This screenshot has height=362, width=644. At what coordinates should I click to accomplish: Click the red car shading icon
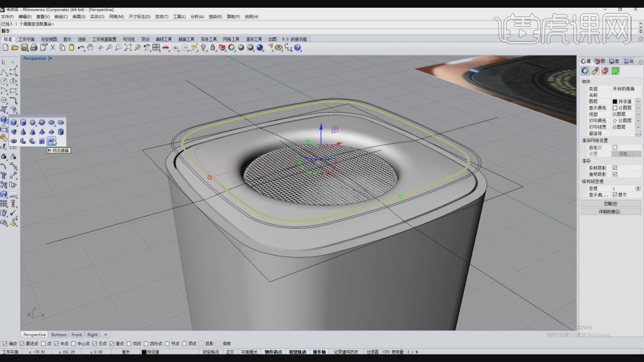[x=165, y=48]
